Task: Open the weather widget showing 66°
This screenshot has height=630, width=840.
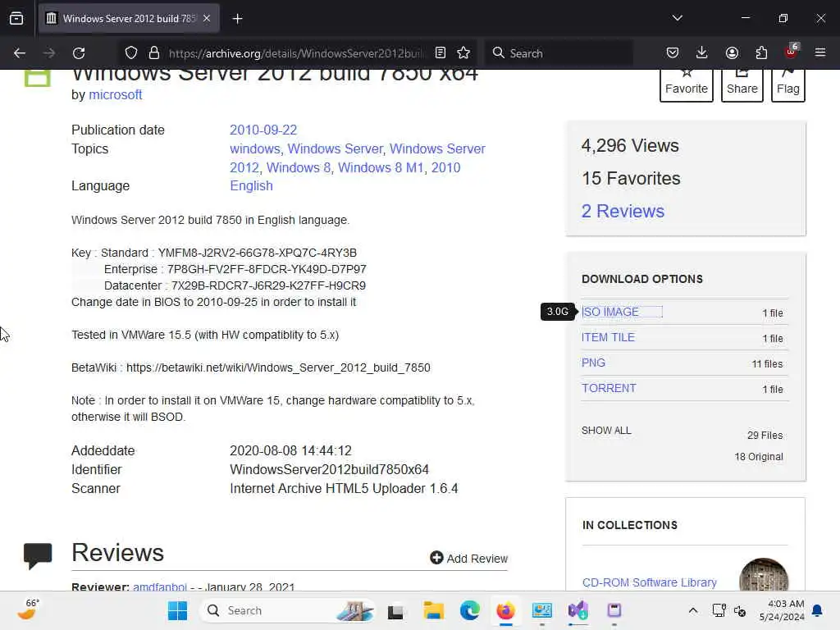Action: (x=28, y=609)
